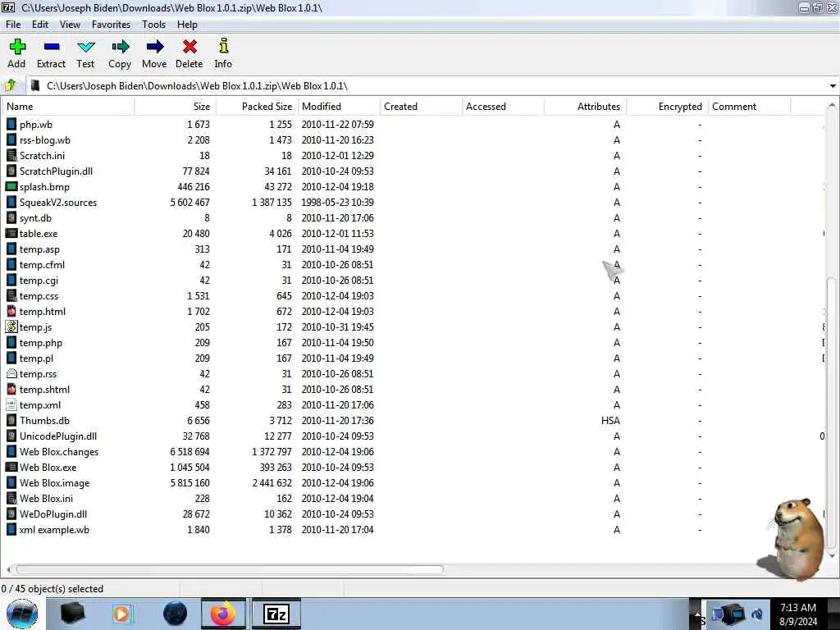Sort by the Size column header
Image resolution: width=840 pixels, height=630 pixels.
(x=176, y=106)
